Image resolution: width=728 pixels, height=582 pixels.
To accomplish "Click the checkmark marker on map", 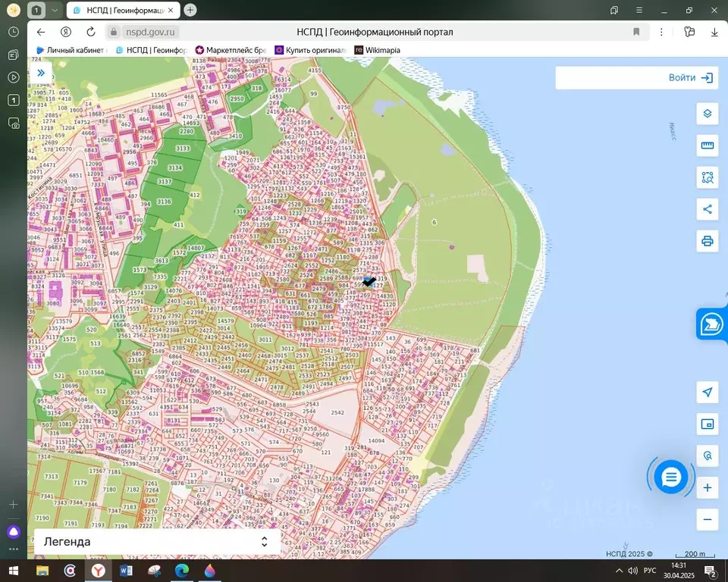I will (369, 281).
